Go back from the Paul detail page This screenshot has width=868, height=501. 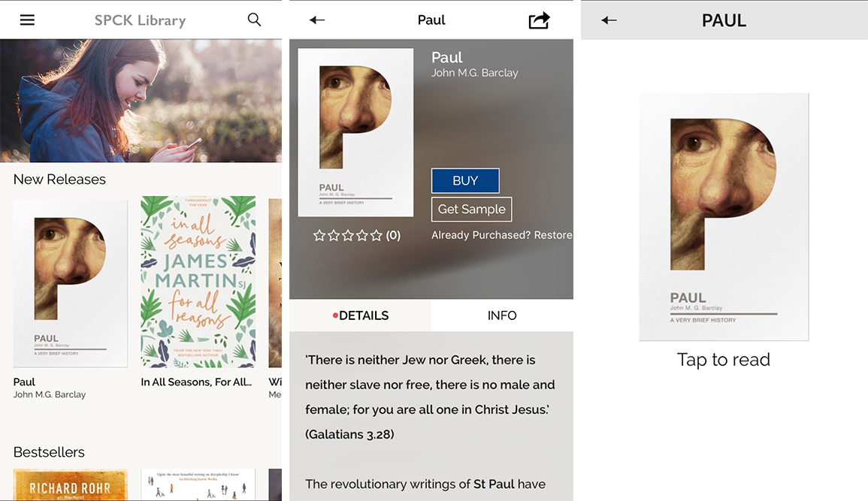pos(316,20)
